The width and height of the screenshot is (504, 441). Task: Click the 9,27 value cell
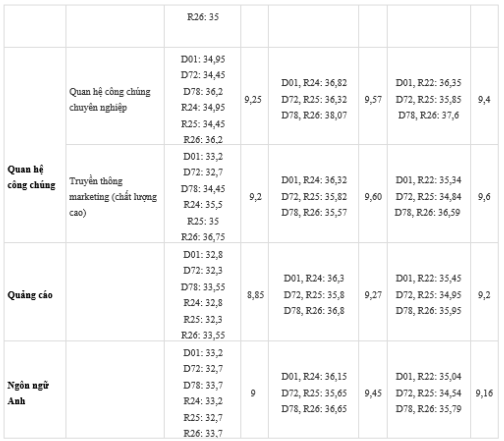click(x=373, y=295)
